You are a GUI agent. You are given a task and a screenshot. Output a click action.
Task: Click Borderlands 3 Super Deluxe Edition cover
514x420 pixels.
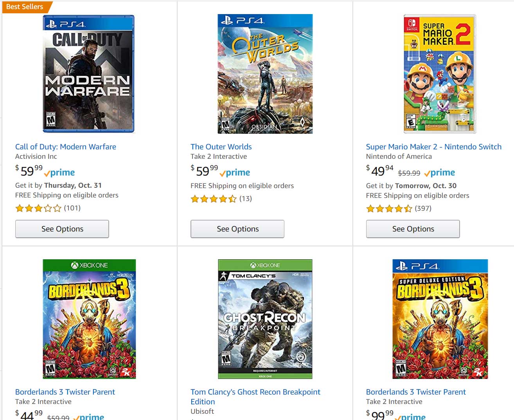pyautogui.click(x=440, y=319)
